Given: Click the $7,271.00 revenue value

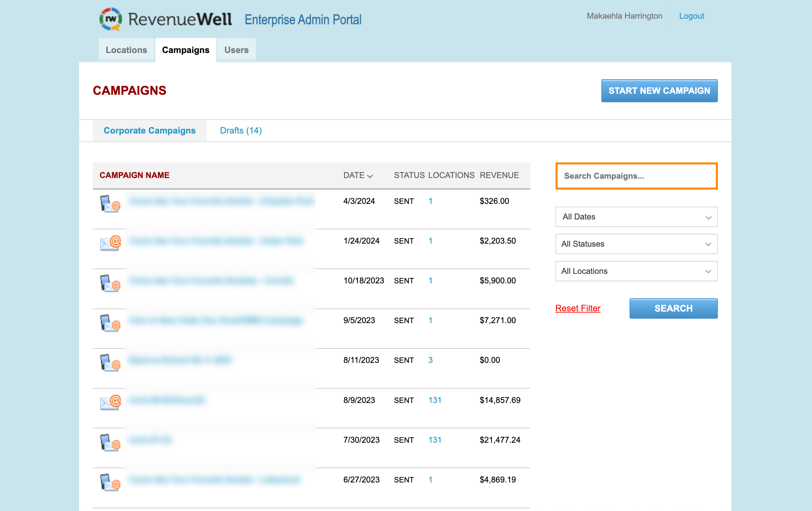Looking at the screenshot, I should click(x=497, y=320).
